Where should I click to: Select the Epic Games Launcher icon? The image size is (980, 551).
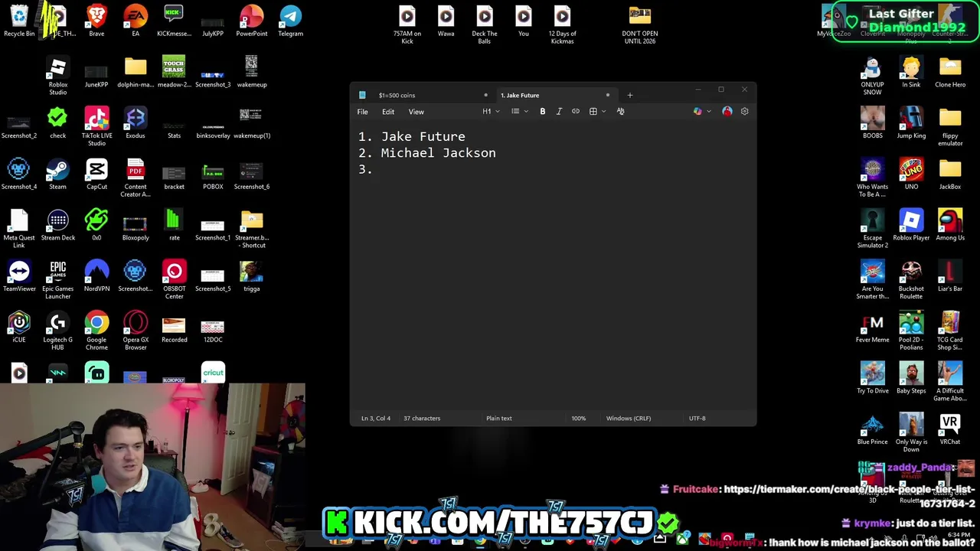(58, 280)
